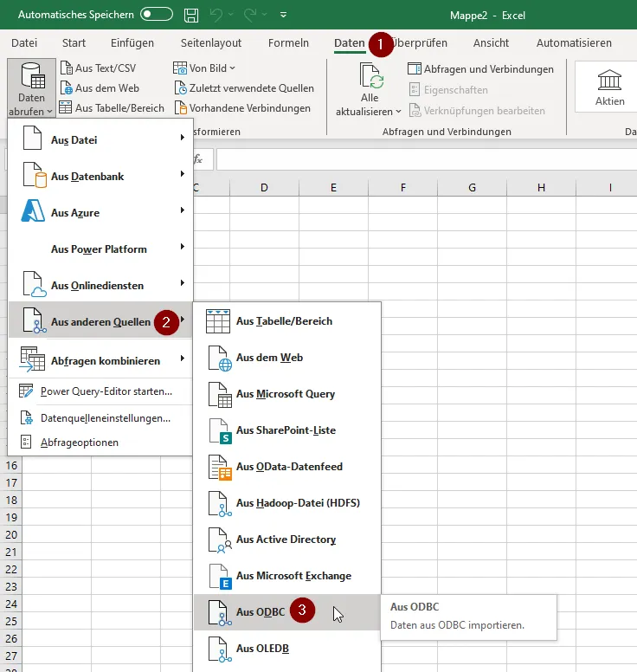Select Zuletzt verwendete Quellen in ribbon
The width and height of the screenshot is (637, 672).
tap(244, 88)
